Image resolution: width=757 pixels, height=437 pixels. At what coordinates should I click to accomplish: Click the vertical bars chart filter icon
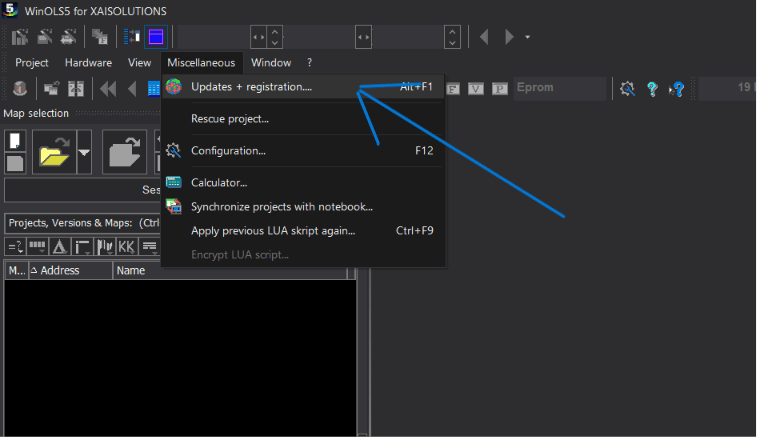point(104,247)
